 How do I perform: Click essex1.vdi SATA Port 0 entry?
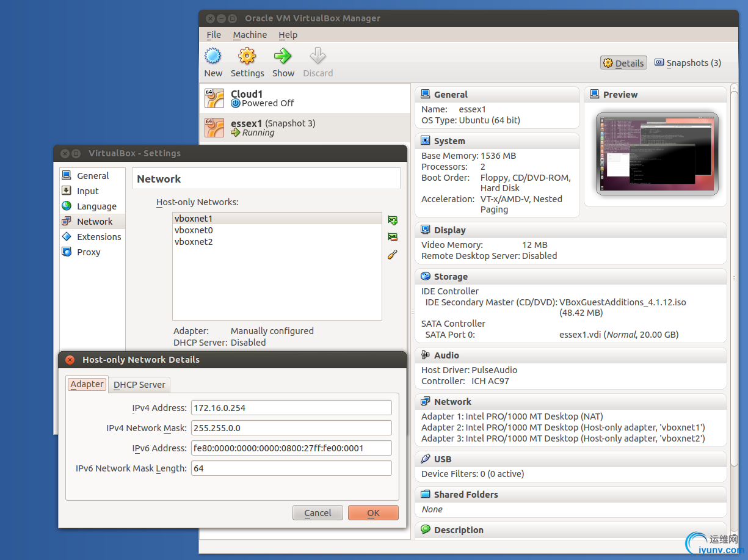pyautogui.click(x=619, y=335)
